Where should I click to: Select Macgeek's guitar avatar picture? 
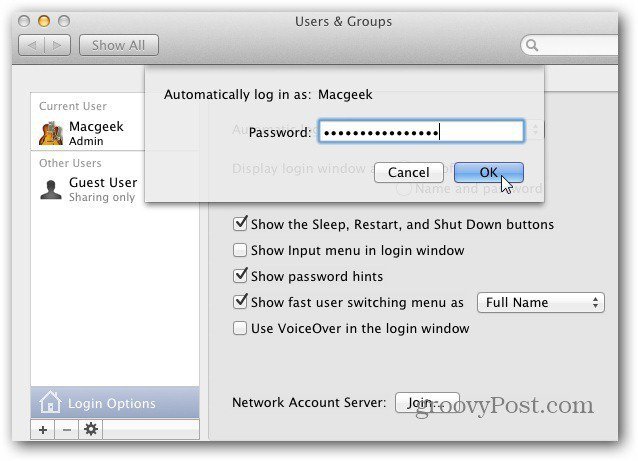point(51,133)
